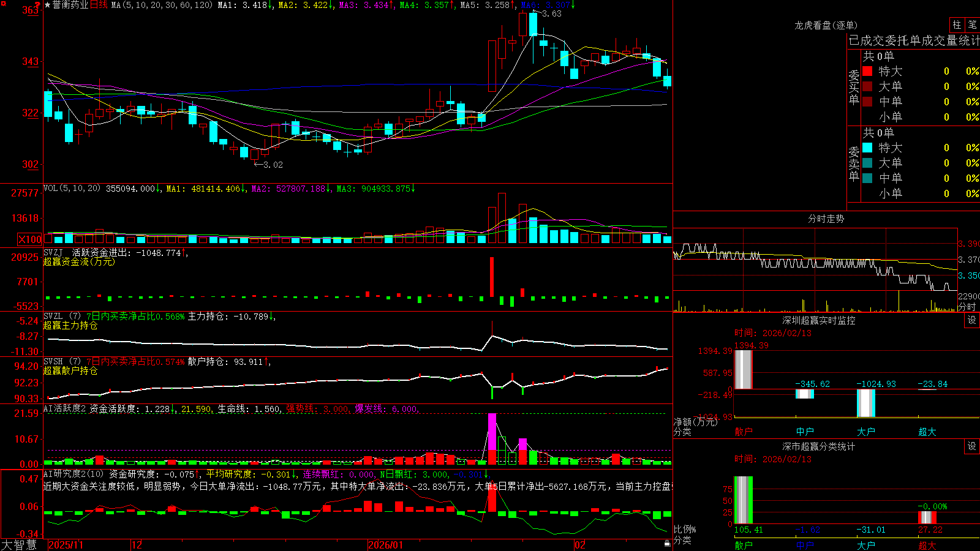Screen dimensions: 980x551
Task: Click the 3.02 low price annotation
Action: pyautogui.click(x=273, y=165)
